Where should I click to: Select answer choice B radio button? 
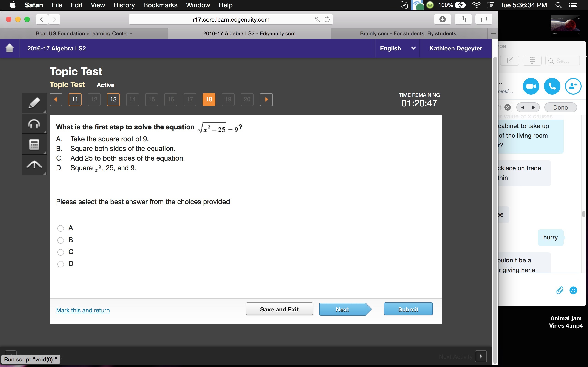point(60,240)
